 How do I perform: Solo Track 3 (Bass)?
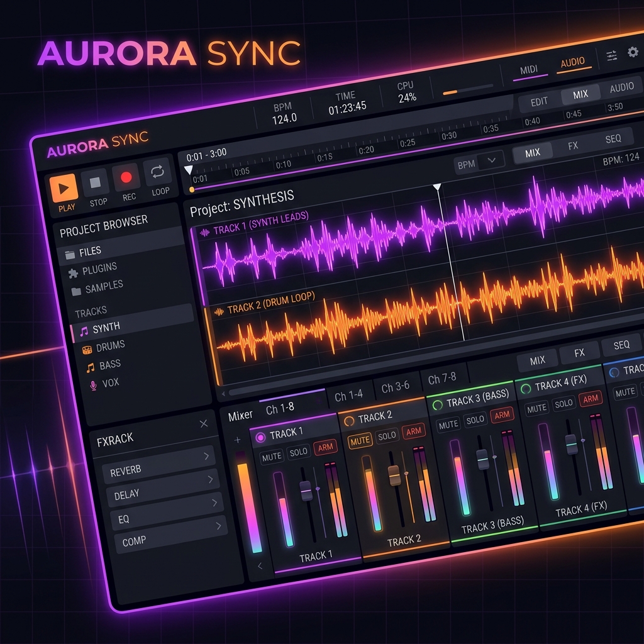click(475, 419)
